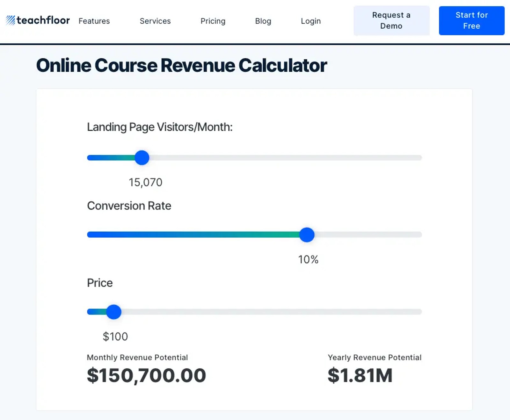510x420 pixels.
Task: Click the Login link
Action: [311, 21]
